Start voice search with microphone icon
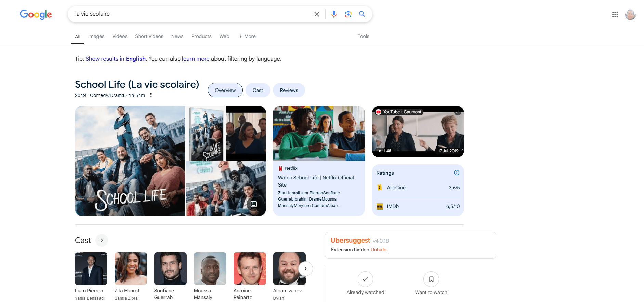The image size is (644, 302). click(x=334, y=14)
